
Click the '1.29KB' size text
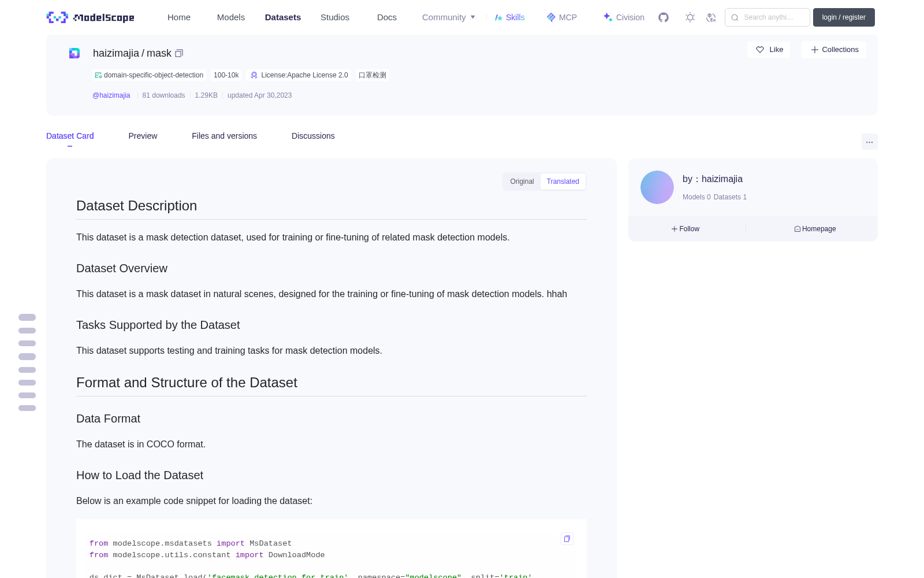tap(206, 95)
